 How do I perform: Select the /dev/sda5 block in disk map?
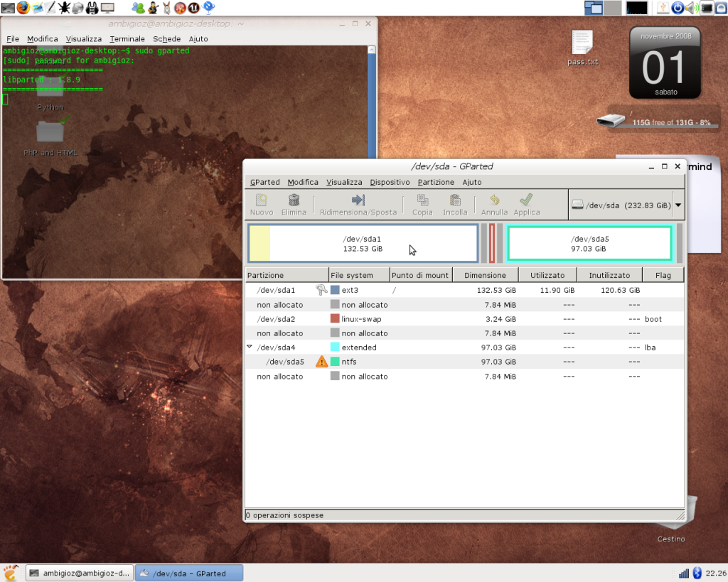589,244
